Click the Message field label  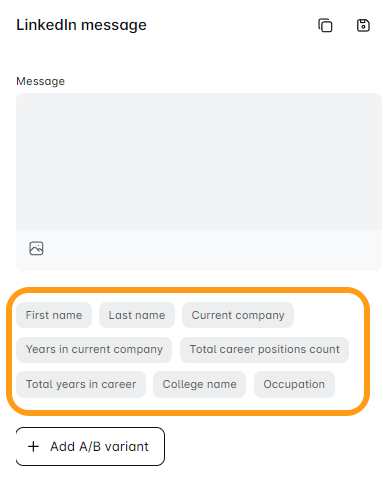click(40, 81)
